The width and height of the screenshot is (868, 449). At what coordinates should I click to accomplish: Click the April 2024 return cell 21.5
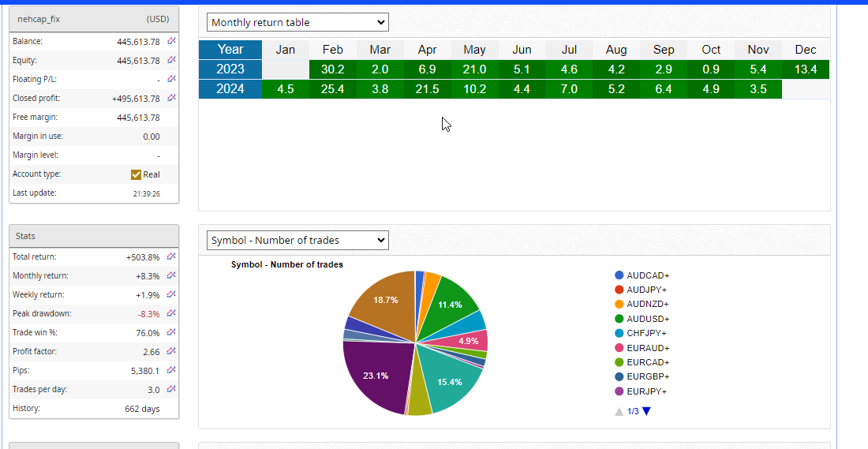[x=427, y=89]
